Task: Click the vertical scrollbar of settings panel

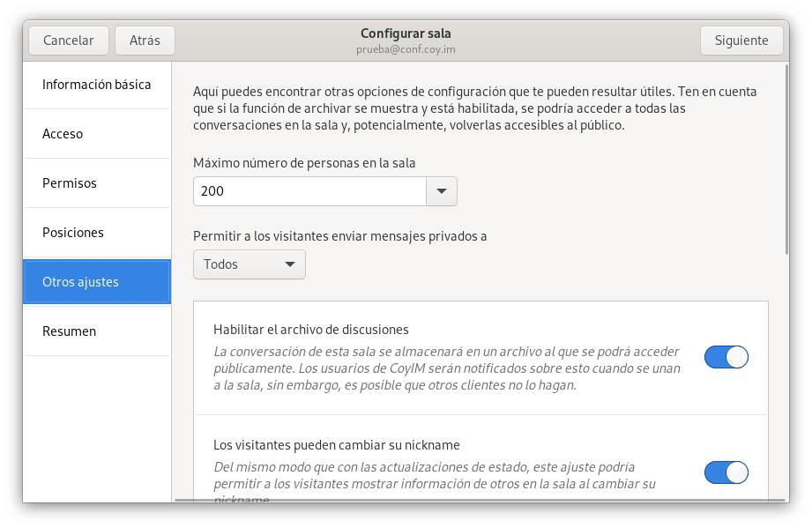Action: (x=786, y=159)
